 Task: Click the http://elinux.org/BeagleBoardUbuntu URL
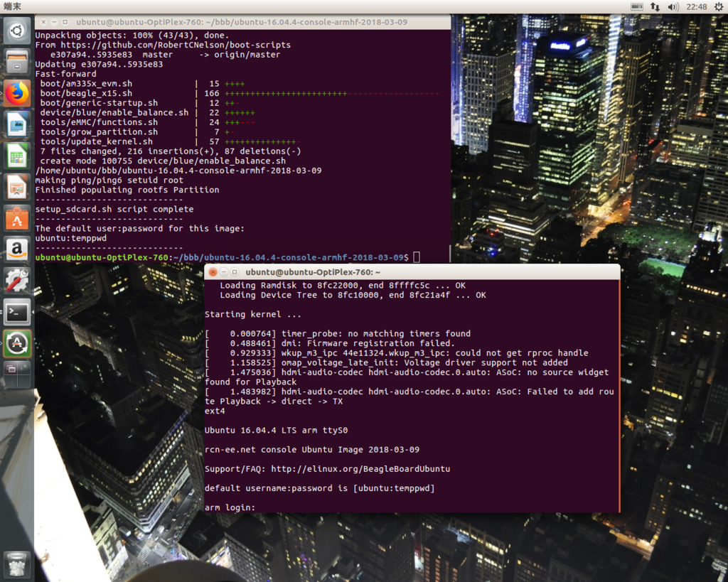[360, 469]
